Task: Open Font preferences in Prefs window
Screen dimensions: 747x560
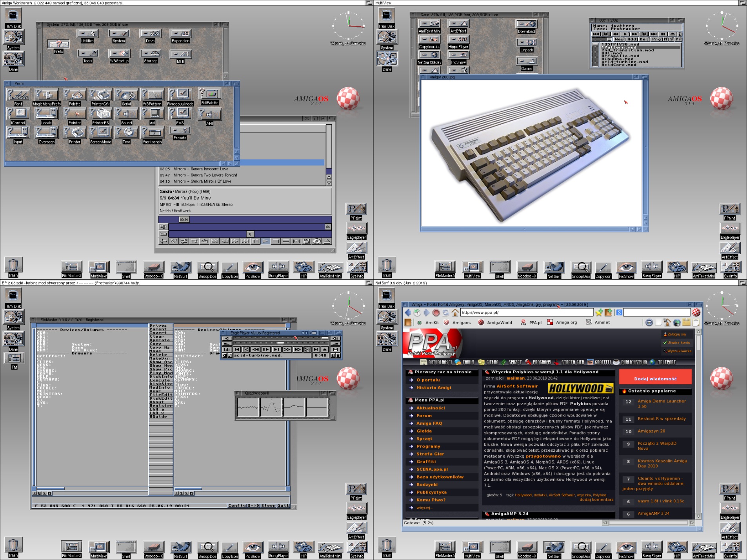Action: [x=18, y=97]
